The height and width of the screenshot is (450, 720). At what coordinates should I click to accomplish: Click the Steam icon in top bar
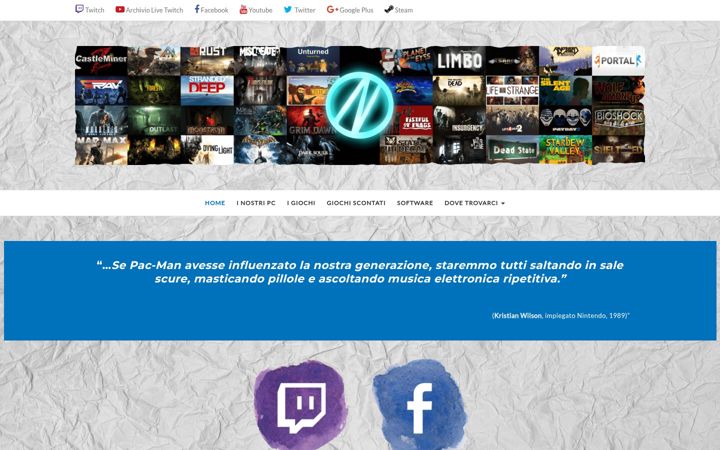point(389,9)
